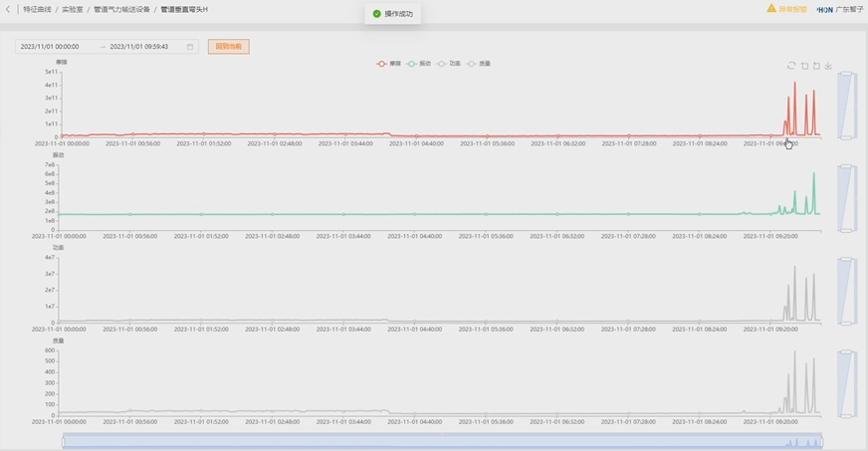Toggle the 振动 series in legend
Viewport: 868px width, 451px height.
pyautogui.click(x=419, y=64)
